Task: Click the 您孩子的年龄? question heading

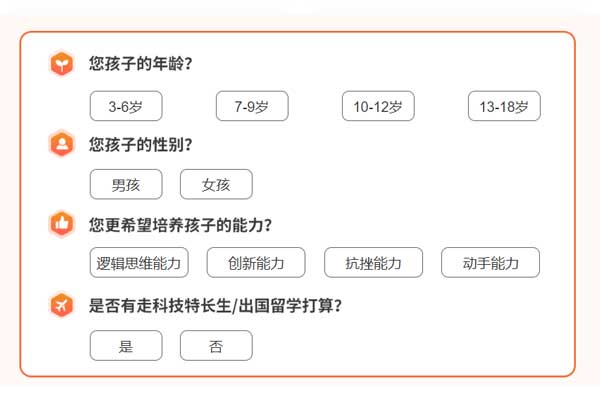Action: pos(140,64)
